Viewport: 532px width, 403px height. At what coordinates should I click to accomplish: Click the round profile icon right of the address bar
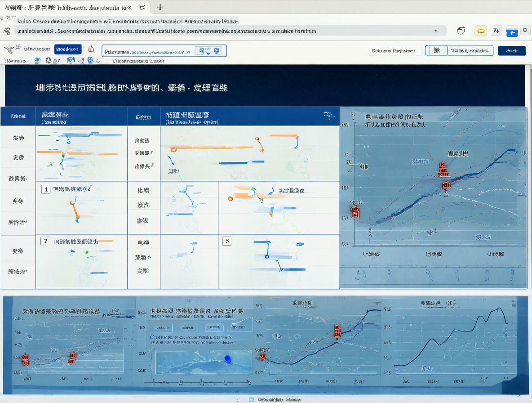point(461,31)
